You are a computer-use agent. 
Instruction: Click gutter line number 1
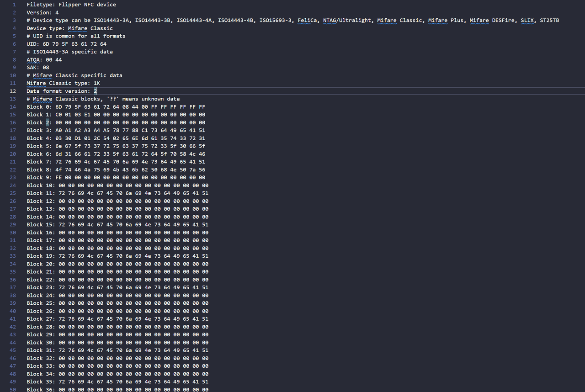pyautogui.click(x=14, y=5)
